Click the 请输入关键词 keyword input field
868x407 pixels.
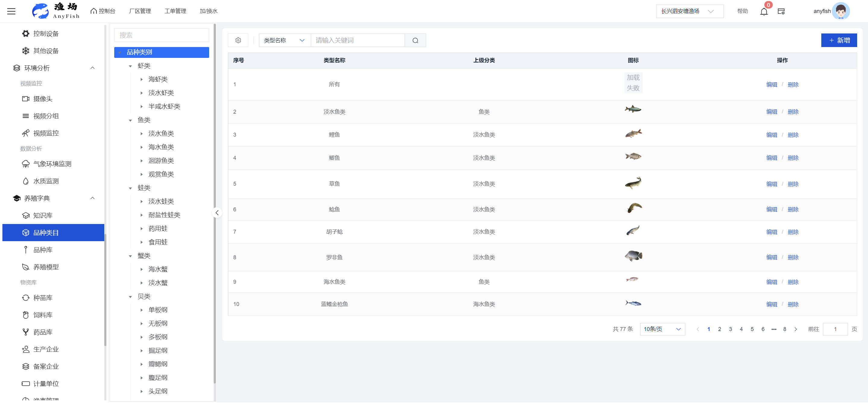click(357, 40)
